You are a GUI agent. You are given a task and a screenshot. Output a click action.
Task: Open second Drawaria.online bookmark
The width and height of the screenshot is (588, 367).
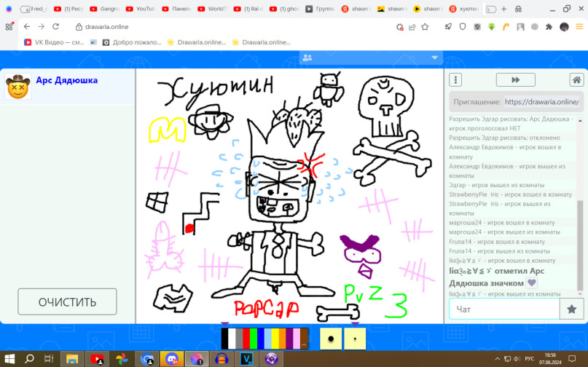(x=261, y=42)
